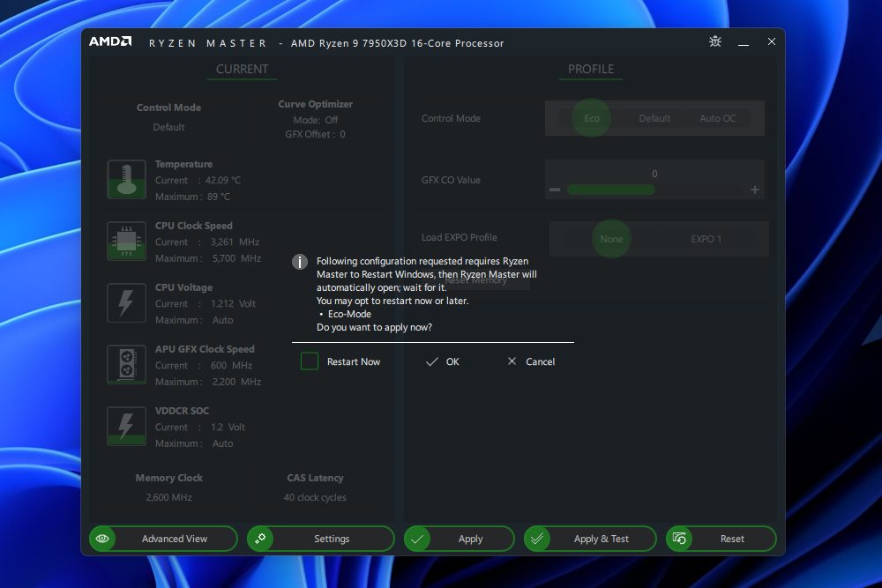Close the Ryzen Master window
882x588 pixels.
click(771, 41)
